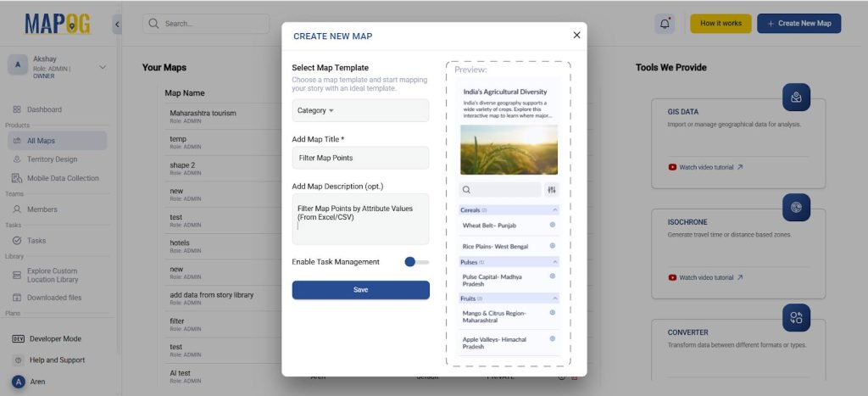
Task: Click the filter icon in preview
Action: coord(552,190)
